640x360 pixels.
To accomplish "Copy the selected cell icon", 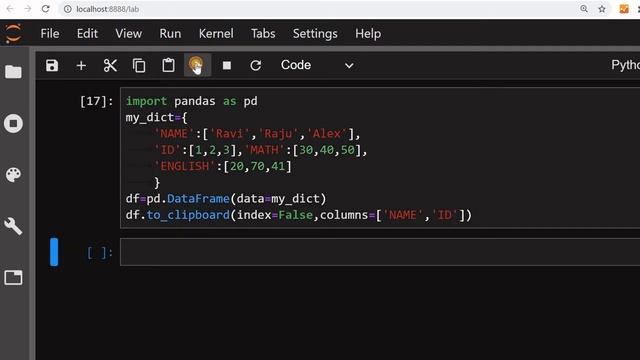I will click(139, 65).
